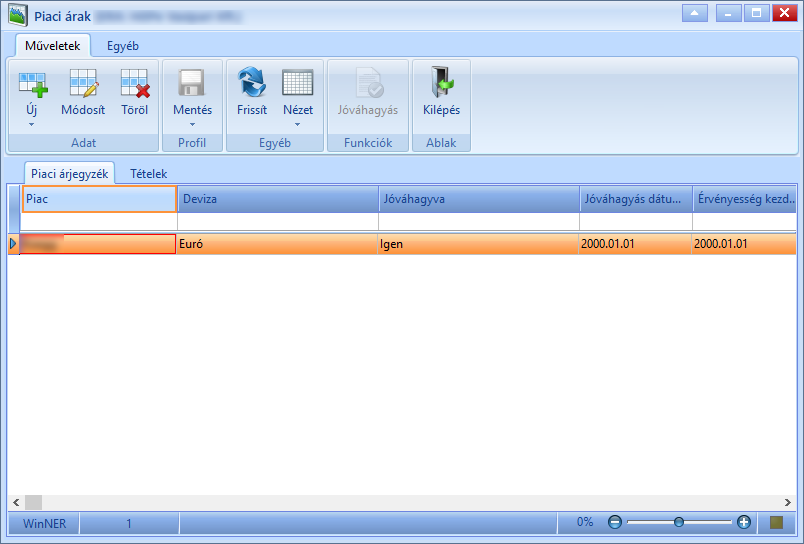Exit using the Kilépés door icon
Image resolution: width=804 pixels, height=544 pixels.
[x=441, y=82]
